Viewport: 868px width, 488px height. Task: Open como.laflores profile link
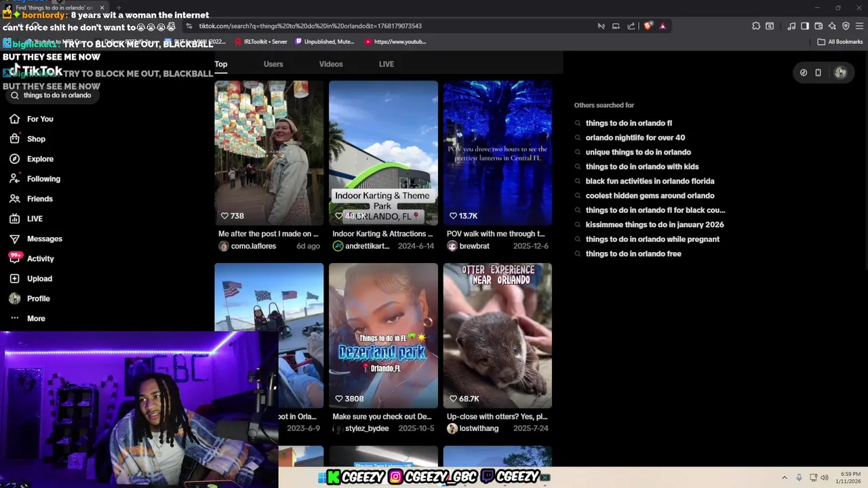coord(253,246)
